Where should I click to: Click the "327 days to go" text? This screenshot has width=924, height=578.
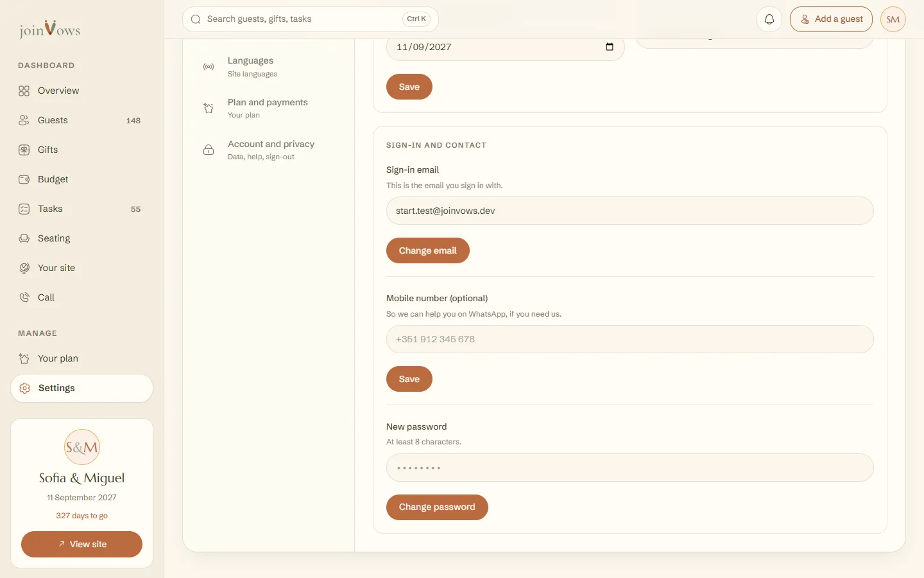point(82,516)
